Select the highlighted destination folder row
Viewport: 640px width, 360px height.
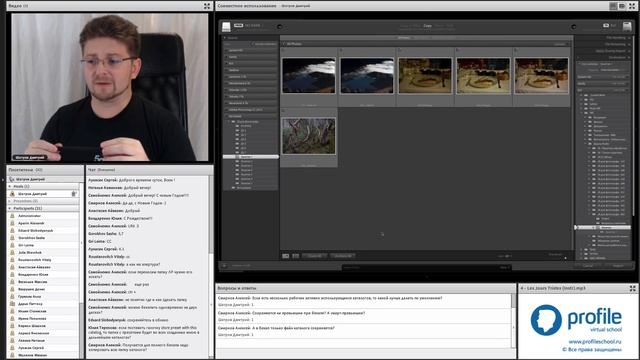pyautogui.click(x=603, y=227)
